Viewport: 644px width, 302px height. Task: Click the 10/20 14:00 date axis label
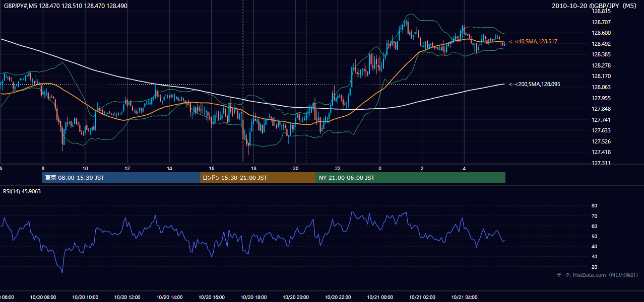[169, 297]
